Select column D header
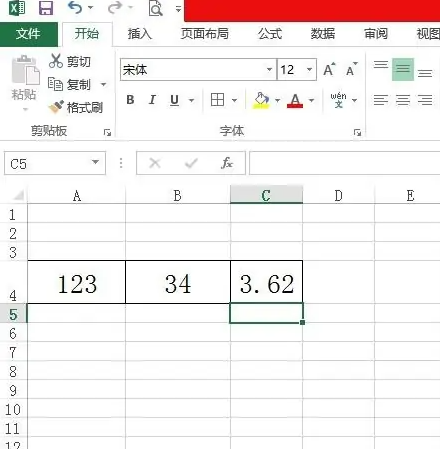440x449 pixels. (x=338, y=196)
